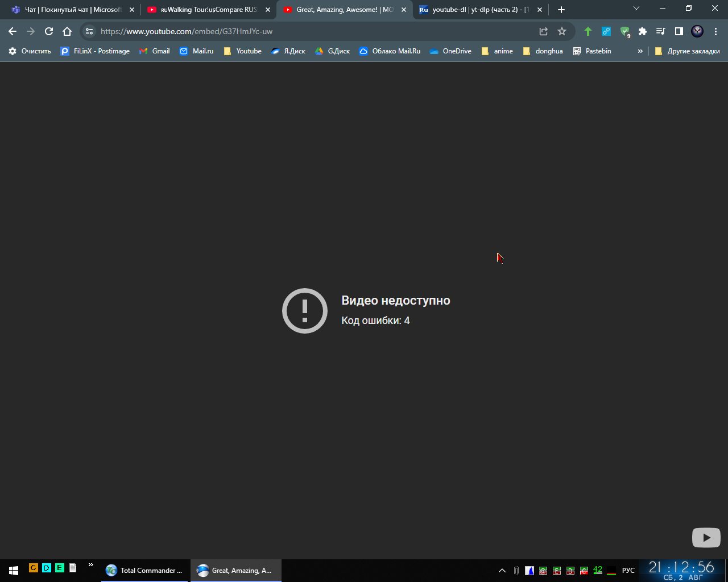Open the tab search dropdown arrow

[636, 9]
